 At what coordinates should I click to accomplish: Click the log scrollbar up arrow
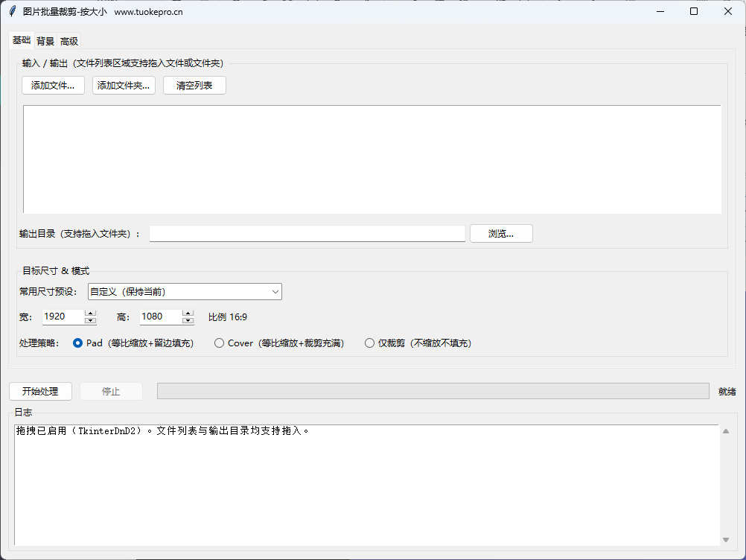(726, 431)
